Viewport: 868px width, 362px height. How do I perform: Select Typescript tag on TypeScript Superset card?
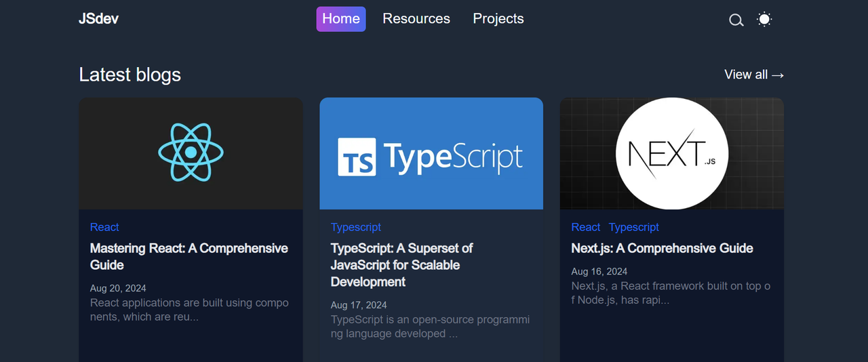click(x=356, y=227)
